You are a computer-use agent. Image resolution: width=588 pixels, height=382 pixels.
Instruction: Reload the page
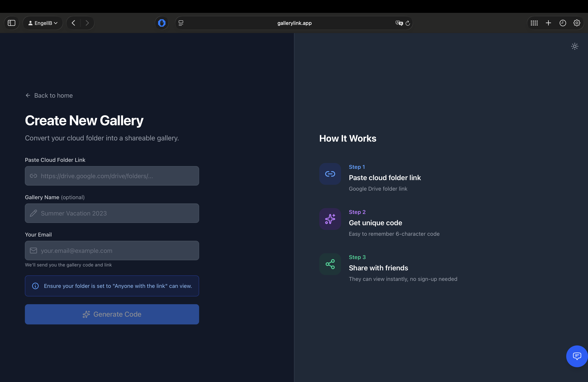pos(408,23)
